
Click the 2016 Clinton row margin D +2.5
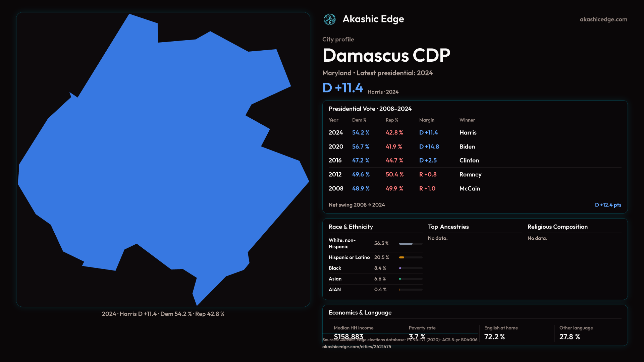[x=428, y=161]
